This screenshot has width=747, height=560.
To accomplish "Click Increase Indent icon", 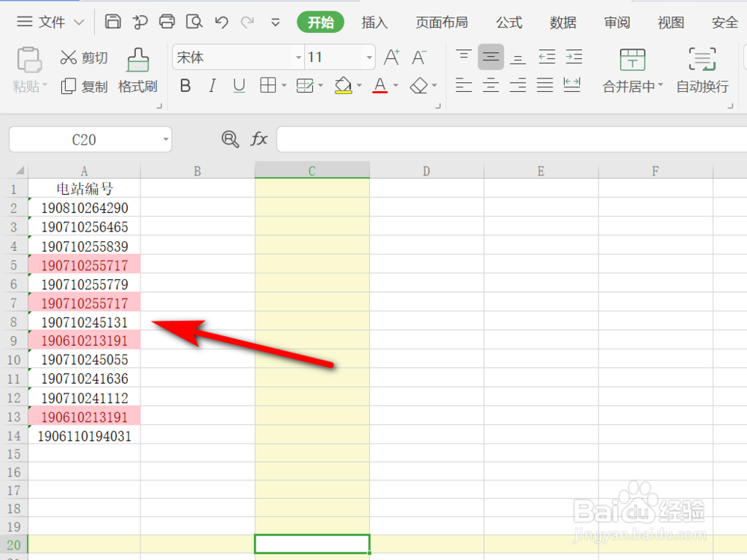I will tap(574, 57).
